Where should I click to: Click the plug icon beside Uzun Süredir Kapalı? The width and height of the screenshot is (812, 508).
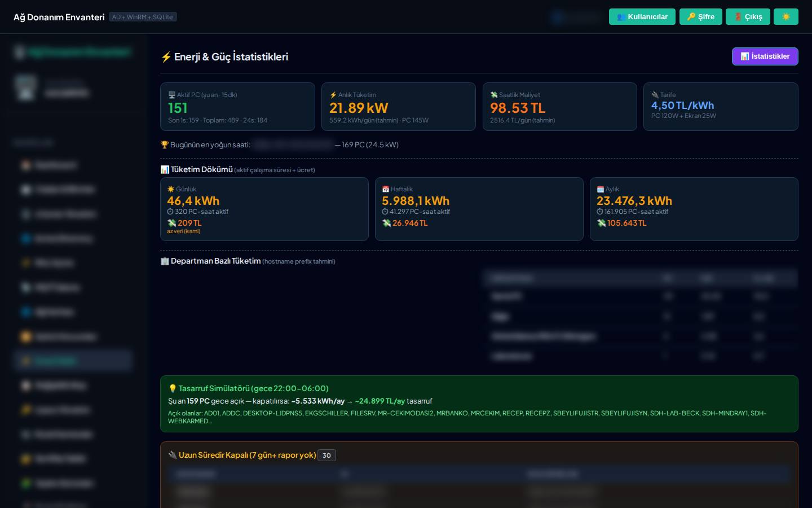point(173,455)
